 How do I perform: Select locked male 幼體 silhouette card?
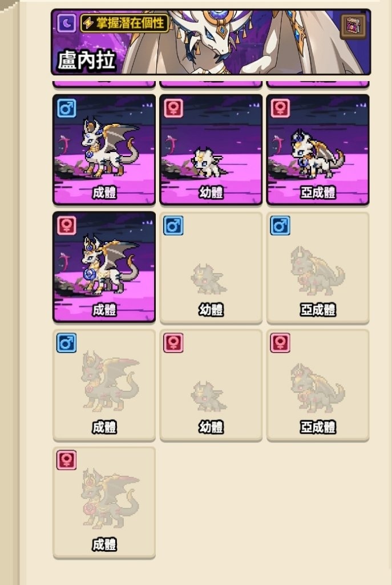[211, 267]
